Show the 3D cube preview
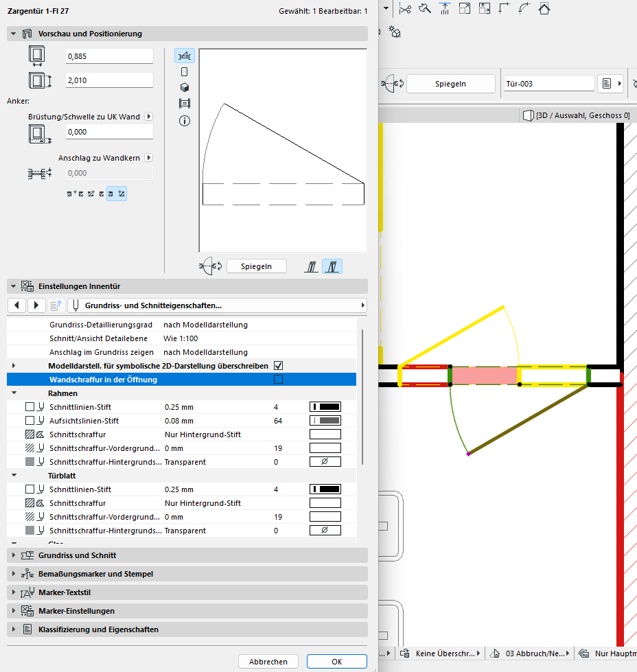 [x=185, y=87]
